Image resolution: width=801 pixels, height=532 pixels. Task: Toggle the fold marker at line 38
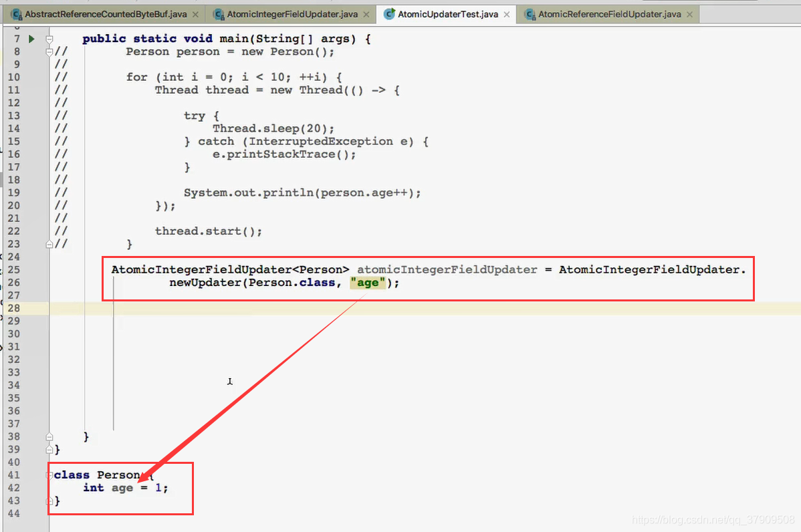49,436
